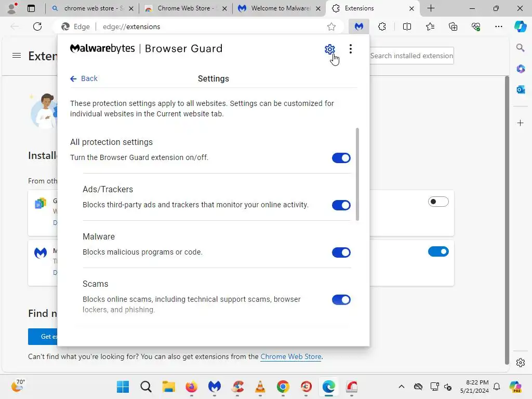This screenshot has width=532, height=399.
Task: Disable Malwarebytes extension toggle on Extensions page
Action: pyautogui.click(x=438, y=251)
